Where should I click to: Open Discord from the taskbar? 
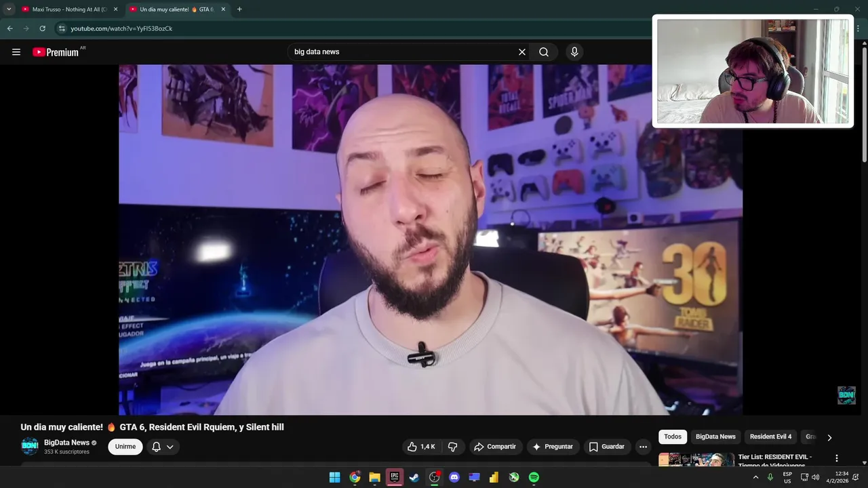(x=454, y=477)
